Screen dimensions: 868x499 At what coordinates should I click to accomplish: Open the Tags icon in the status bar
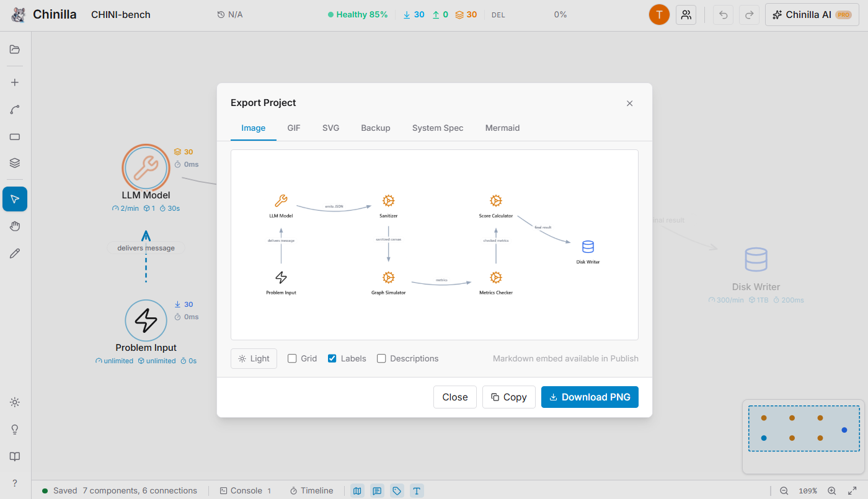point(397,490)
